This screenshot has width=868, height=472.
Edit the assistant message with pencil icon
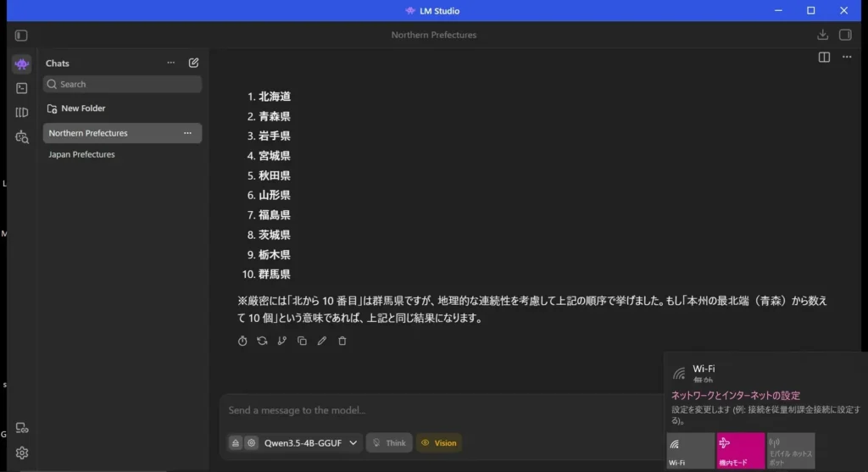pyautogui.click(x=322, y=341)
